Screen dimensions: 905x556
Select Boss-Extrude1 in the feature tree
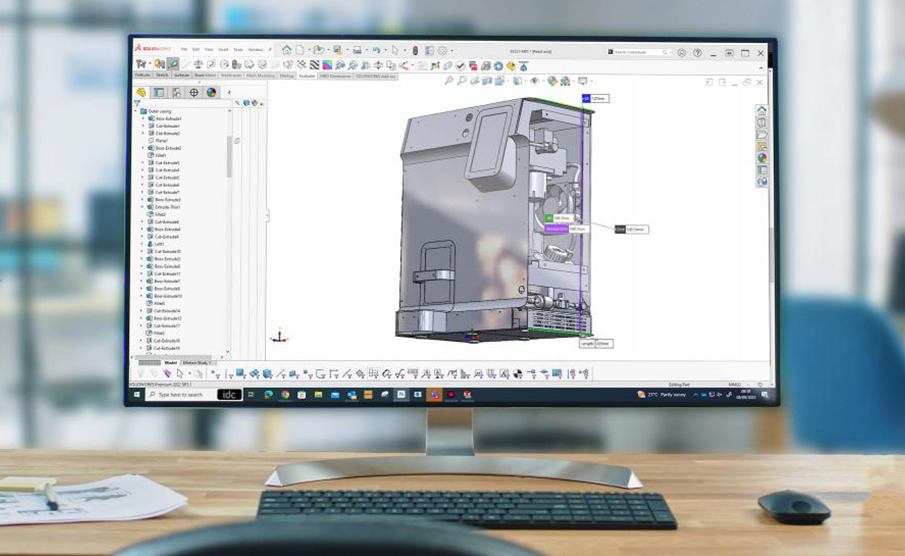tap(167, 118)
